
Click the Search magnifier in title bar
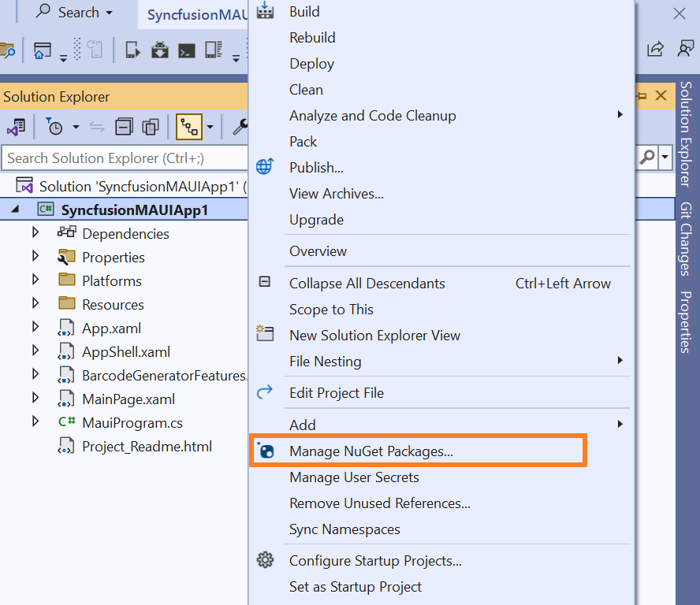(x=43, y=11)
